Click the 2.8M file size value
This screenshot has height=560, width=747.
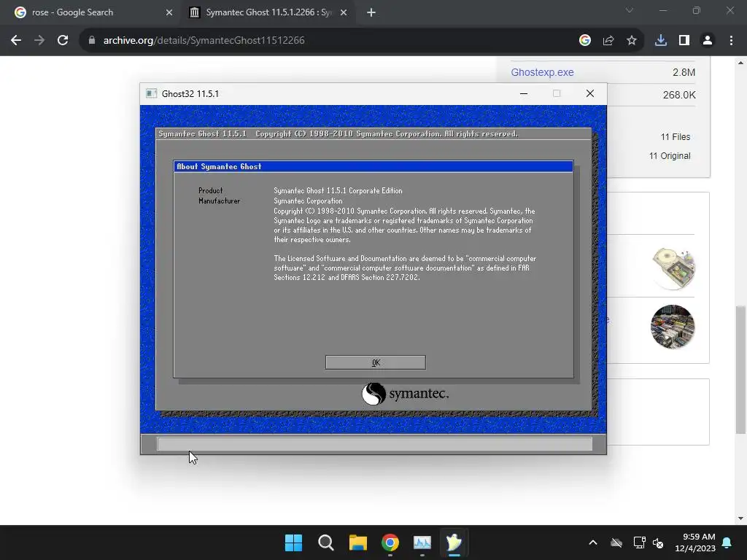tap(684, 72)
